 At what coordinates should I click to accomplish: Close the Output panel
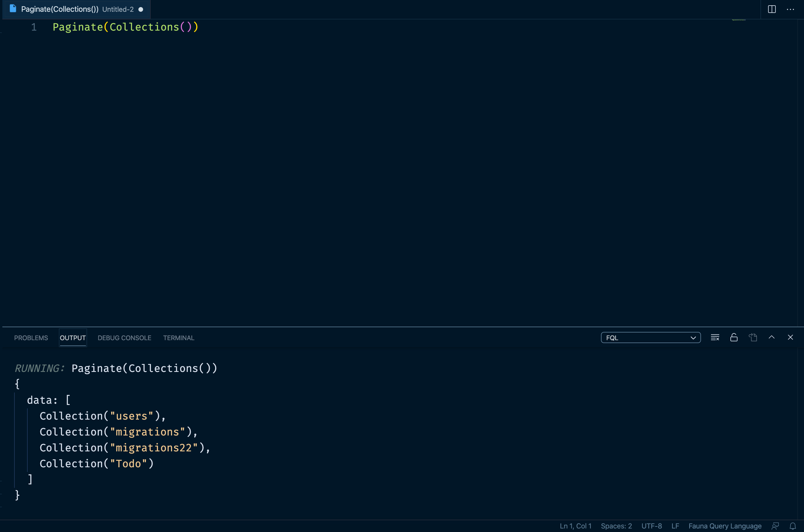point(790,337)
